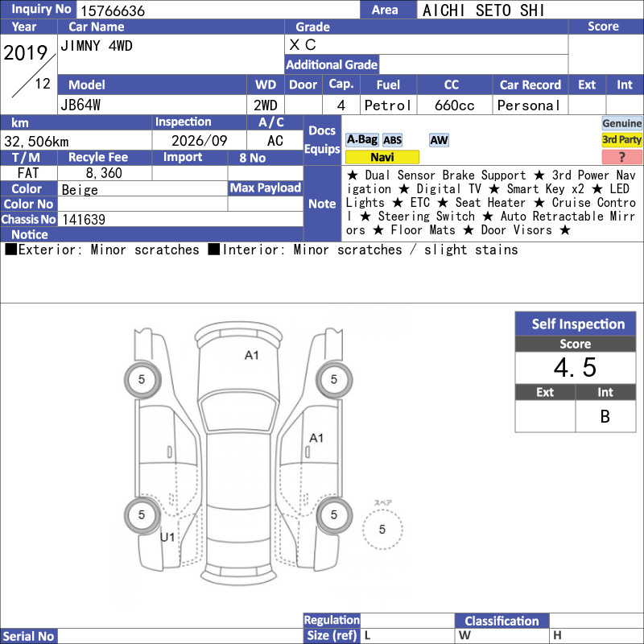Click the Exterior minor scratches notice
644x644 pixels.
pyautogui.click(x=102, y=250)
